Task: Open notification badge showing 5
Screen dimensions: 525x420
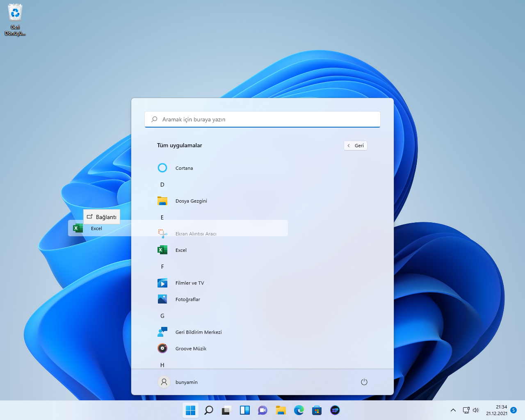Action: pos(514,410)
